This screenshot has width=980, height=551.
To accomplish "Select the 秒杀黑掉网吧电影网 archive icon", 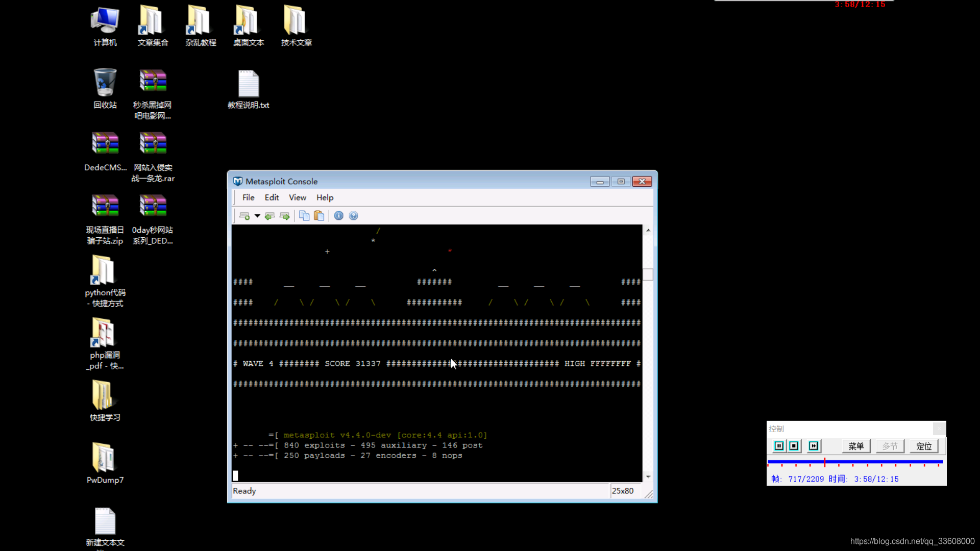I will tap(153, 94).
